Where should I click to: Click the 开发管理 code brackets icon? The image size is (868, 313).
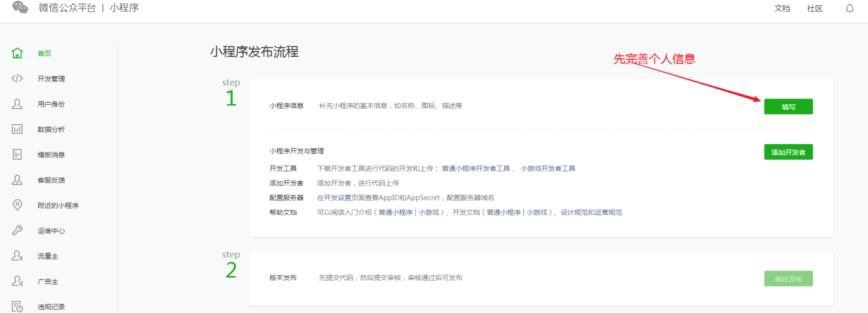(17, 78)
